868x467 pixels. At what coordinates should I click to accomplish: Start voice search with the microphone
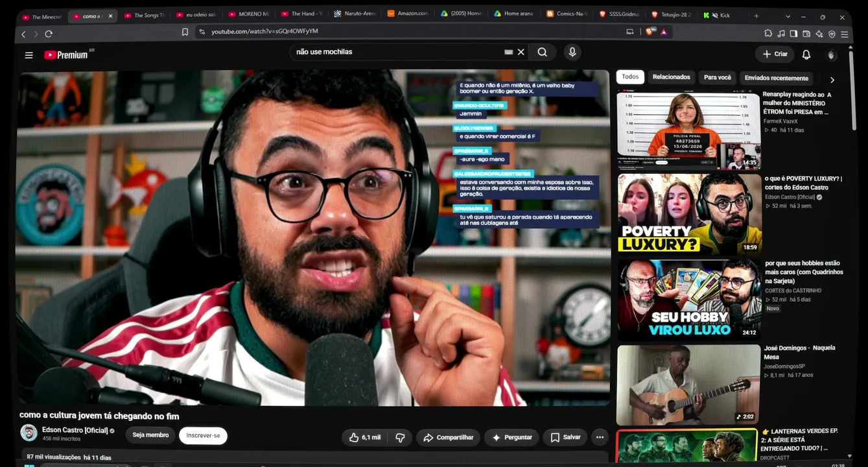572,52
